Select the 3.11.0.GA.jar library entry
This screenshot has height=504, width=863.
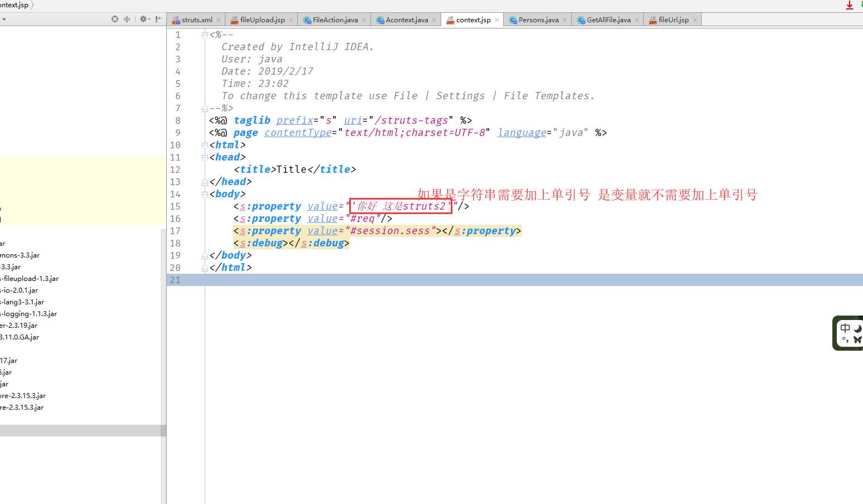click(20, 337)
